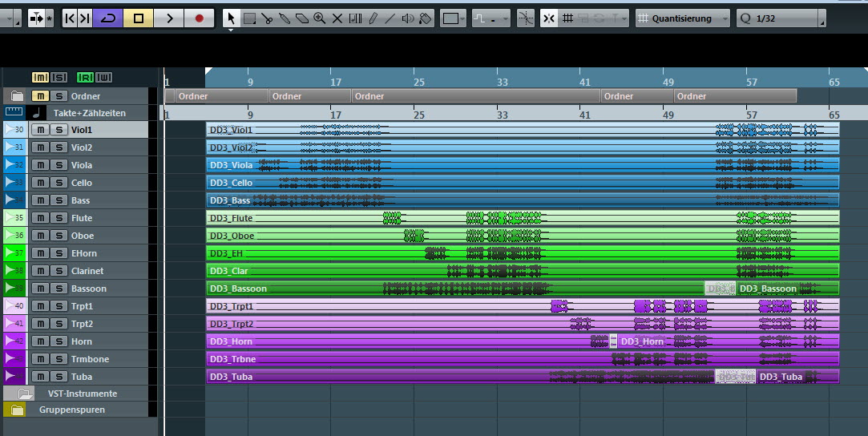Select the Bass track name
Screen dimensions: 868x436
pyautogui.click(x=80, y=200)
